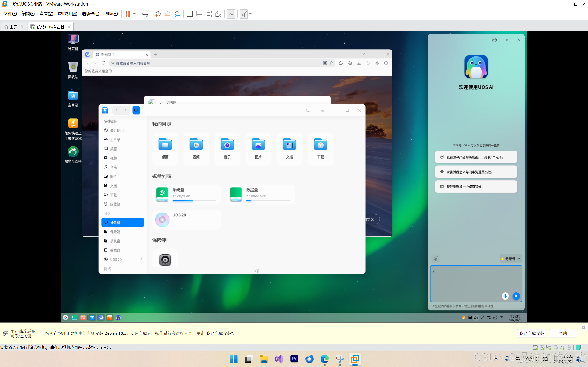This screenshot has height=367, width=588.
Task: Go back in file manager
Action: [117, 110]
